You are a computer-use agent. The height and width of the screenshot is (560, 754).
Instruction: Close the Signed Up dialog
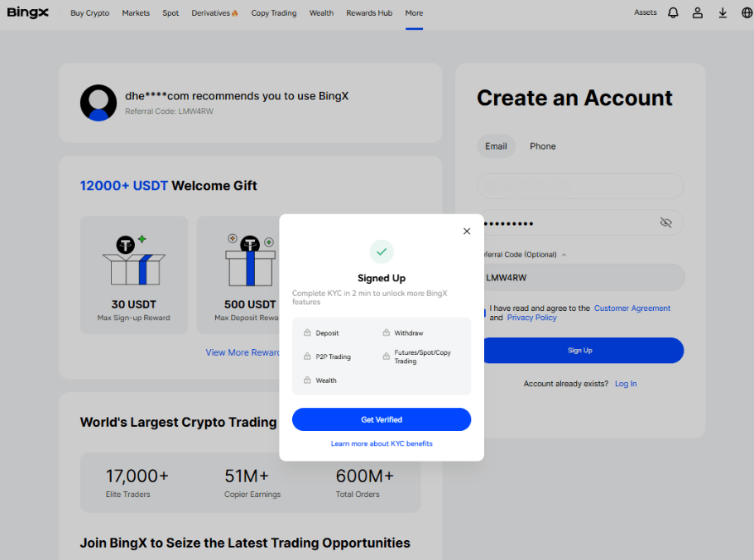(467, 232)
